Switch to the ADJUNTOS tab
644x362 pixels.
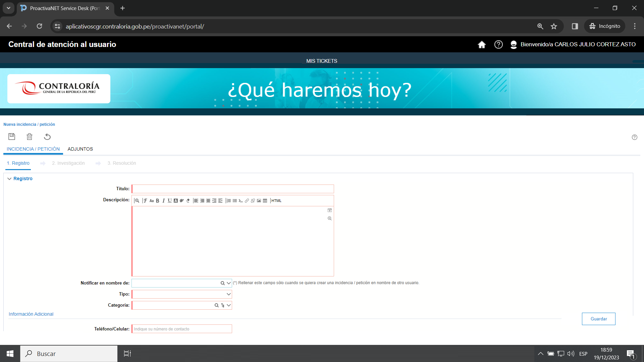80,149
